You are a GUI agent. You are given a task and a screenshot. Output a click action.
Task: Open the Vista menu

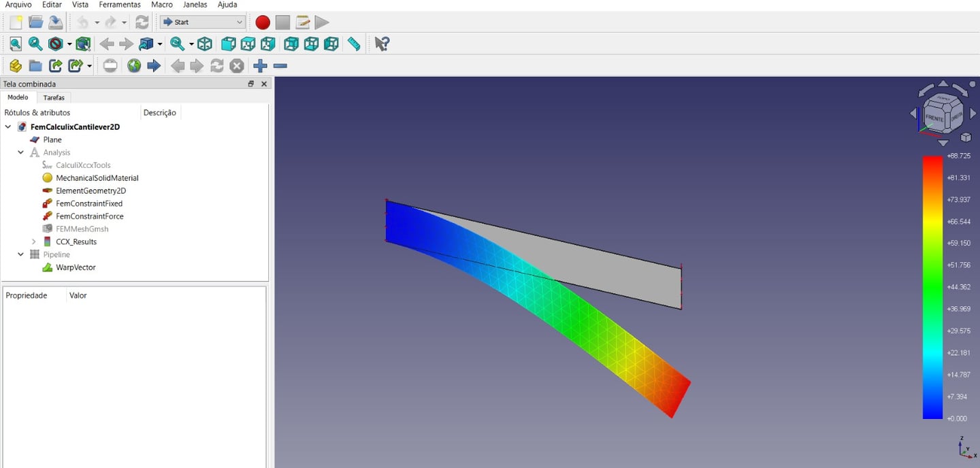point(80,5)
